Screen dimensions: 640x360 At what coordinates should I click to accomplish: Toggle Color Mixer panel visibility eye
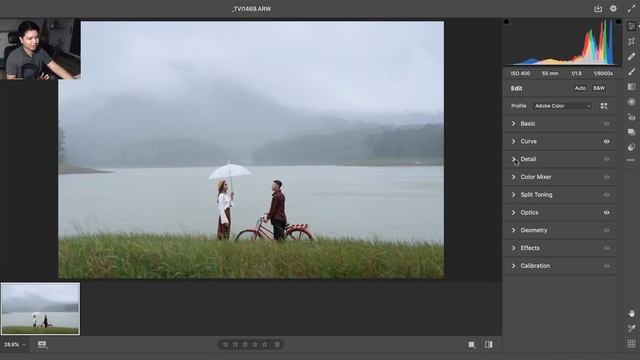point(607,177)
